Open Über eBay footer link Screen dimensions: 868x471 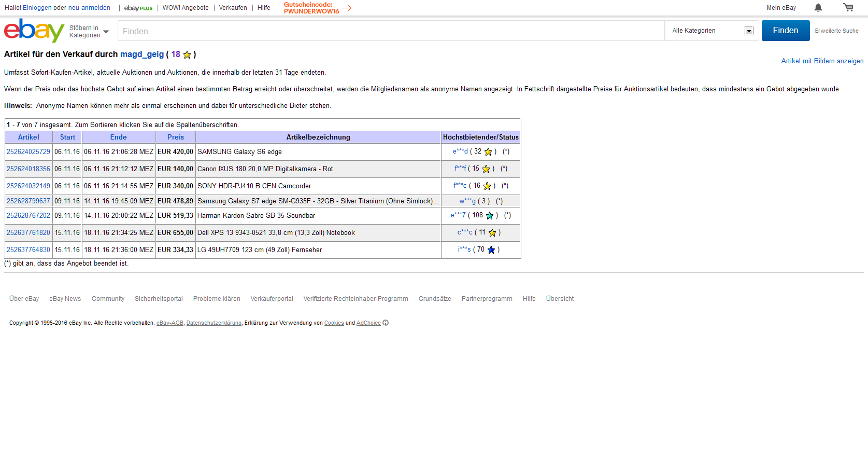24,299
